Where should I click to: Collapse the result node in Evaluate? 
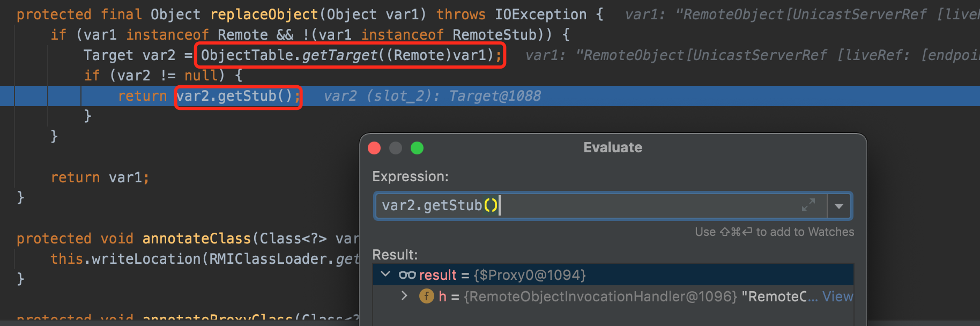point(385,275)
